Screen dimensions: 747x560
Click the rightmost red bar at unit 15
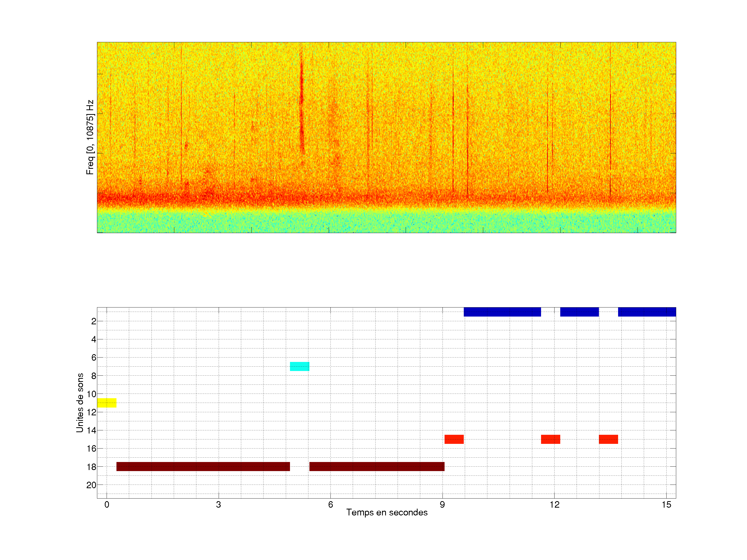pyautogui.click(x=608, y=439)
